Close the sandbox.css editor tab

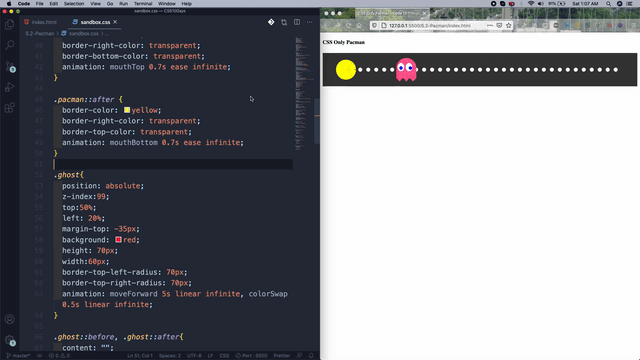point(115,22)
